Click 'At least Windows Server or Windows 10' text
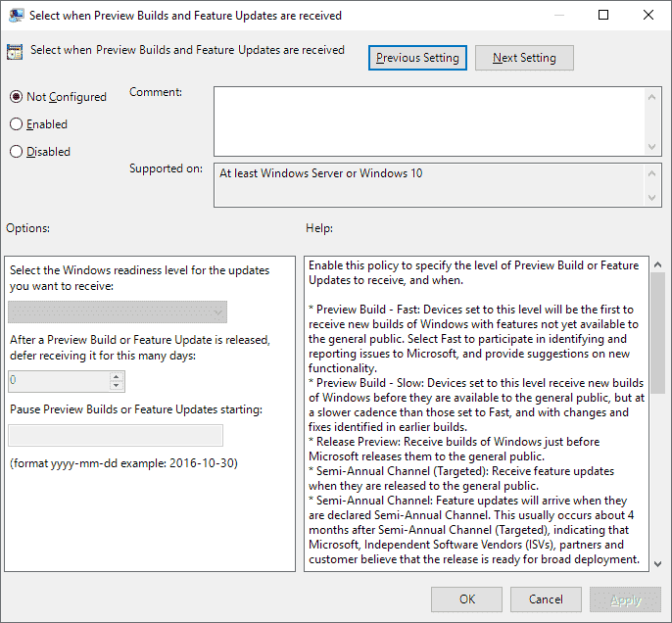672x623 pixels. [x=321, y=173]
